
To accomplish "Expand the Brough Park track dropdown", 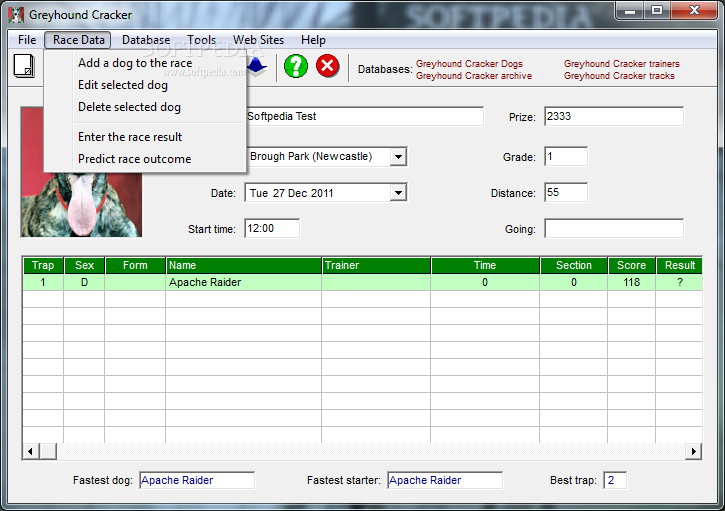I will (x=398, y=157).
